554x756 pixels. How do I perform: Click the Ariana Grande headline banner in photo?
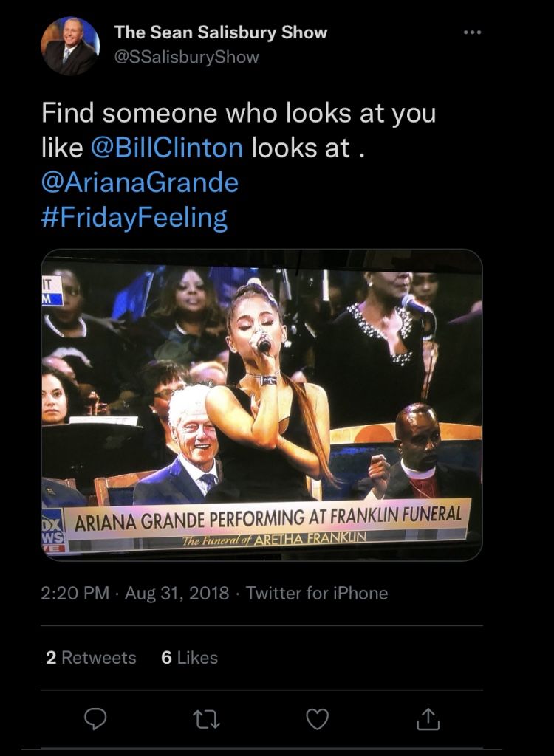269,515
